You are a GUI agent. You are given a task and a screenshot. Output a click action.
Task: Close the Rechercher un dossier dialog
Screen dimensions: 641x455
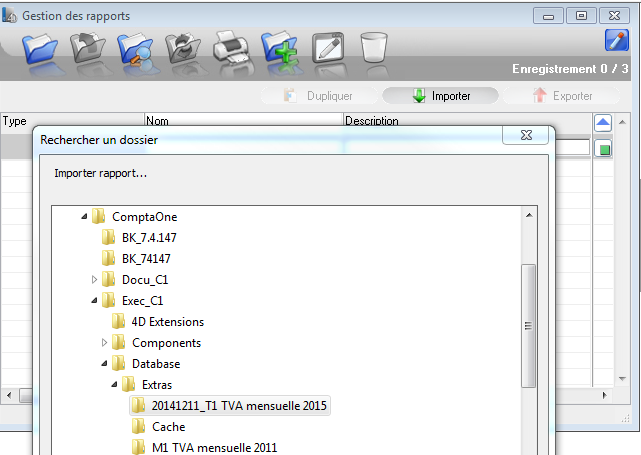coord(526,135)
